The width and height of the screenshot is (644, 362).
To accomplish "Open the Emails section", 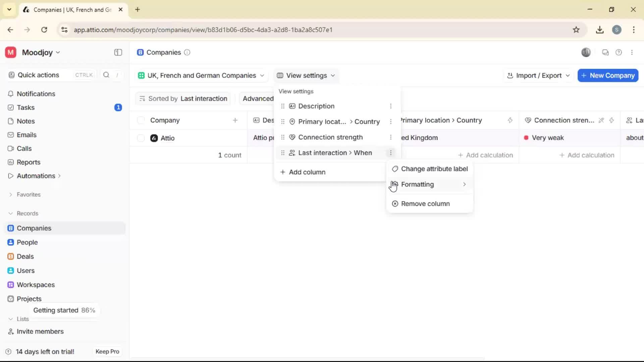I will coord(26,135).
